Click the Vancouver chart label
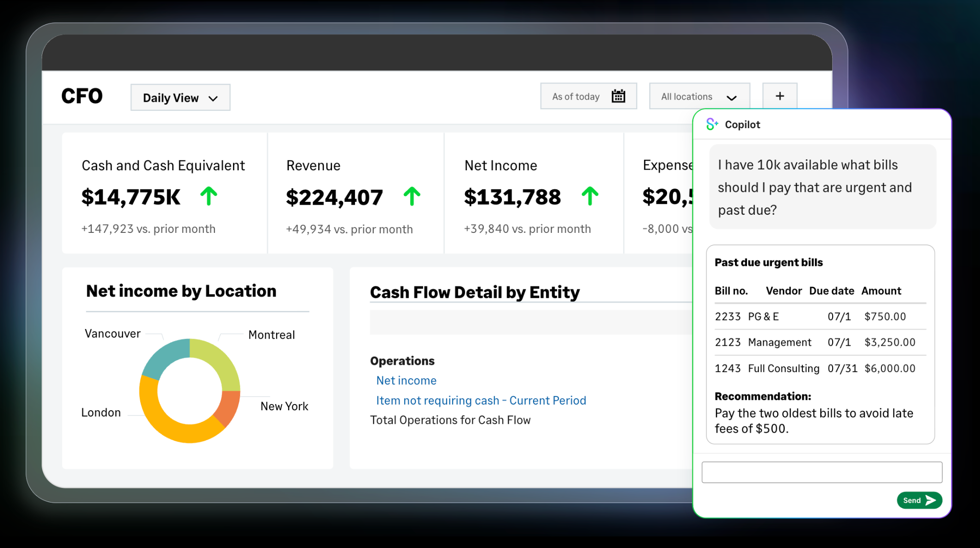Image resolution: width=980 pixels, height=548 pixels. 112,334
